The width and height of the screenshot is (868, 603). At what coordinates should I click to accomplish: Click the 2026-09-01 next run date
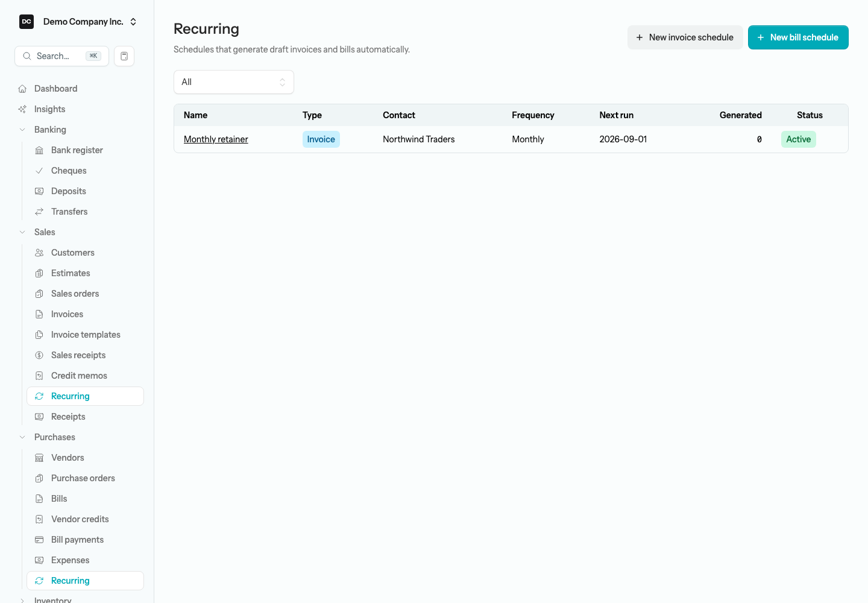(623, 139)
